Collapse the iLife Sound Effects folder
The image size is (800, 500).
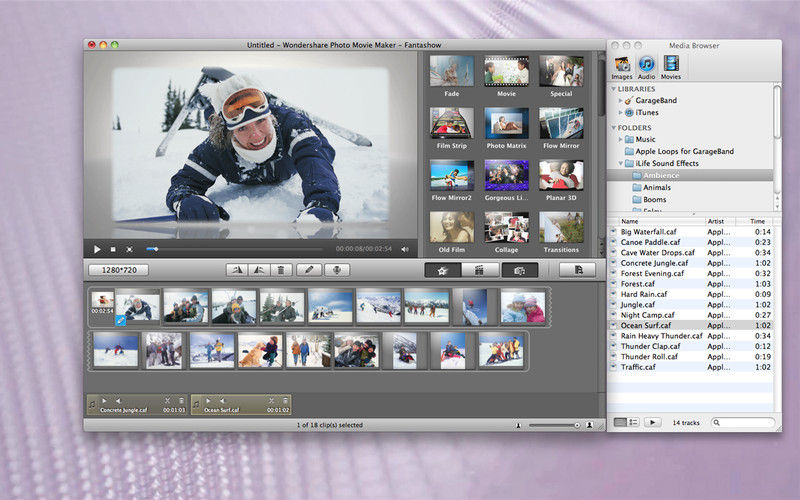[x=620, y=163]
